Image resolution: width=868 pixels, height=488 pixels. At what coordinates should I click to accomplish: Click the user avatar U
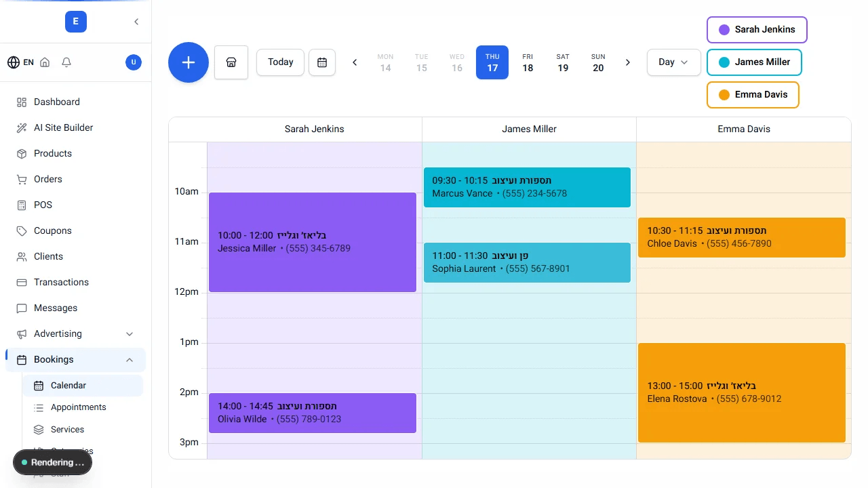click(134, 62)
